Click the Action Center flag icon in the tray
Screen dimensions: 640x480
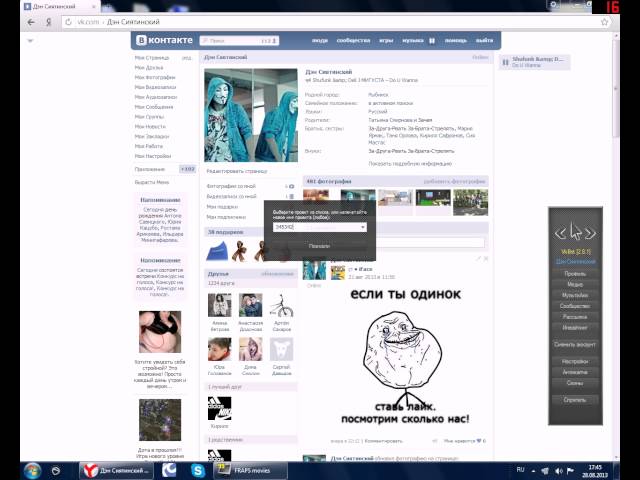[x=571, y=471]
